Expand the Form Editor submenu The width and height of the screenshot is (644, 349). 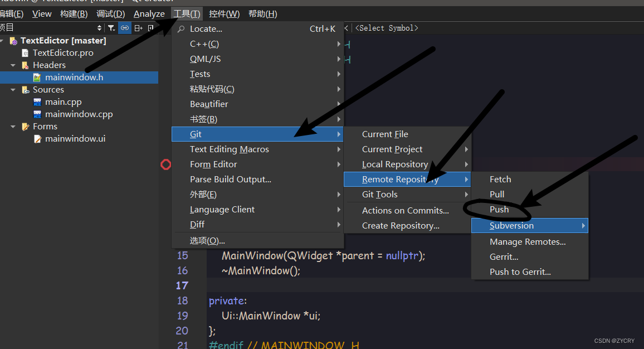coord(257,164)
